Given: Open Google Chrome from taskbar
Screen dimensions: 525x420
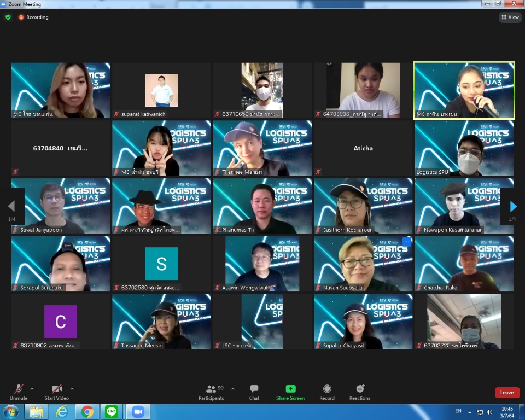Looking at the screenshot, I should 87,412.
